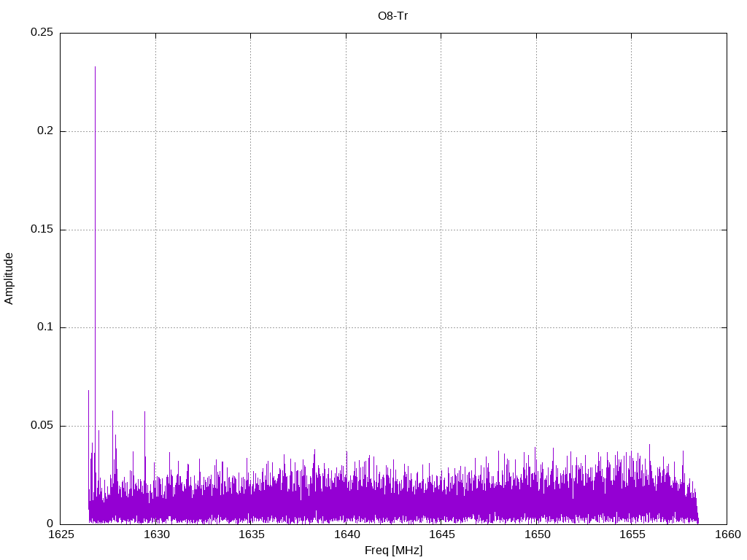
Task: Click the 1655 x-axis tick label
Action: [x=632, y=535]
